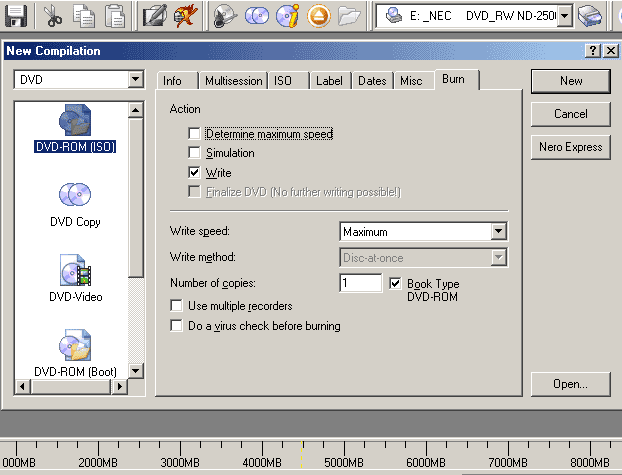Click the compilation list scroll down arrow

(136, 371)
